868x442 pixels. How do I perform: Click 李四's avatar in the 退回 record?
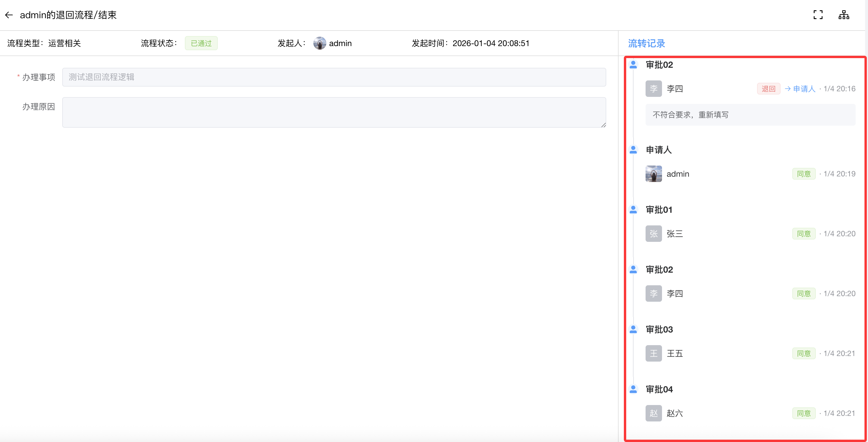[x=653, y=89]
